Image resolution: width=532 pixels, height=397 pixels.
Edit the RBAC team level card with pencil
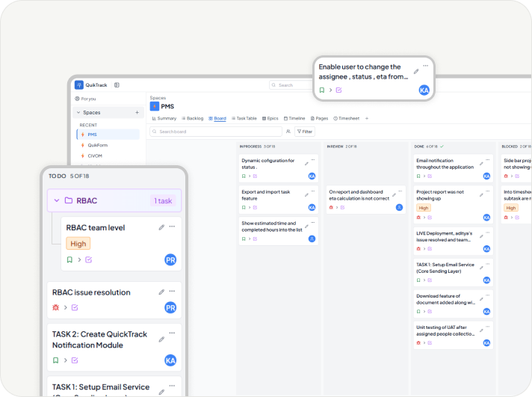(161, 227)
